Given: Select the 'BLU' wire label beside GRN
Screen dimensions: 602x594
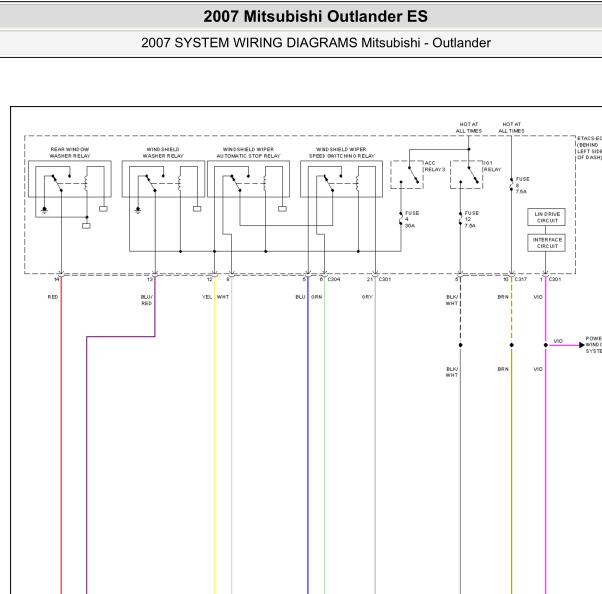Looking at the screenshot, I should coord(300,297).
